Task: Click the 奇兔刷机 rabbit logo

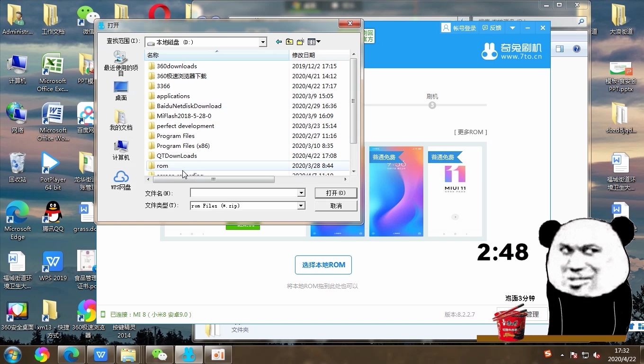Action: point(489,51)
